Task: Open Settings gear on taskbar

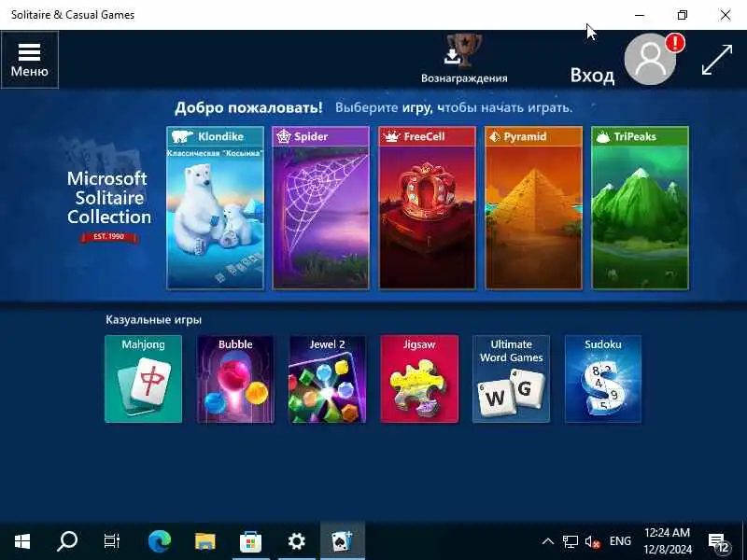Action: [x=296, y=541]
